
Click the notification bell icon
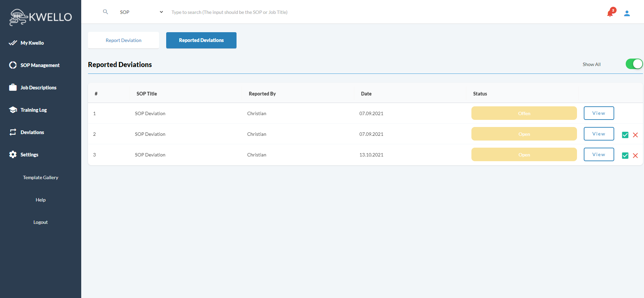[610, 13]
